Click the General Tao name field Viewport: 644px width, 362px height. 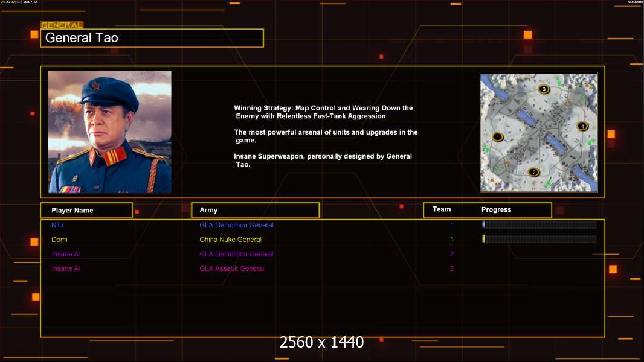coord(152,38)
